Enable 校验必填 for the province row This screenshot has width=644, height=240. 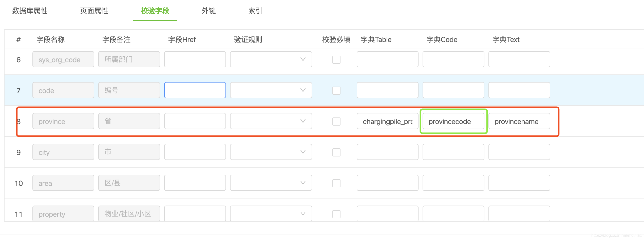[336, 122]
